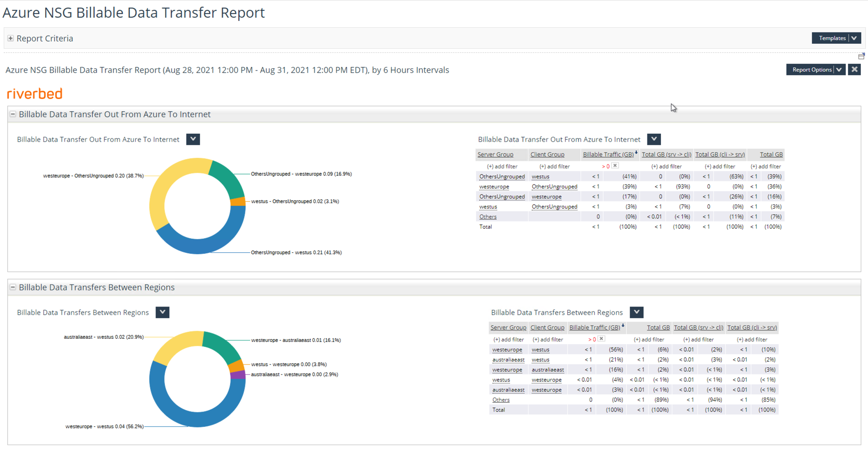Viewport: 868px width, 450px height.
Task: Collapse Billable Data Transfer Out From Azure section
Action: tap(13, 114)
